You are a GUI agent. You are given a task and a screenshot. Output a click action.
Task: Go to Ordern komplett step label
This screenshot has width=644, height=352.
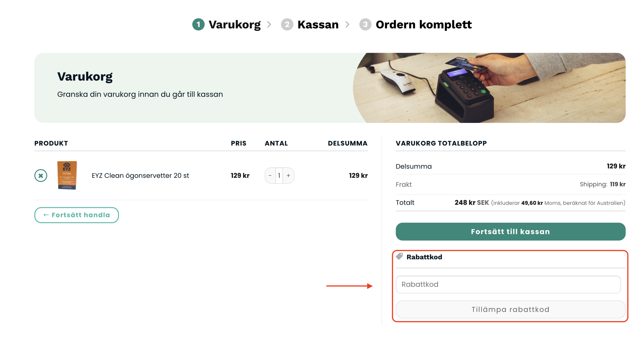(423, 24)
